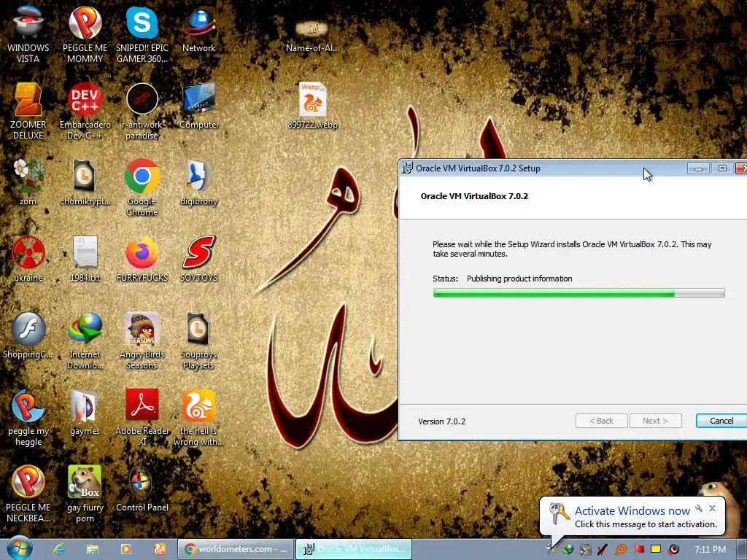The height and width of the screenshot is (560, 747).
Task: Open the ZOOMER DELUXE desktop icon
Action: pos(28,111)
